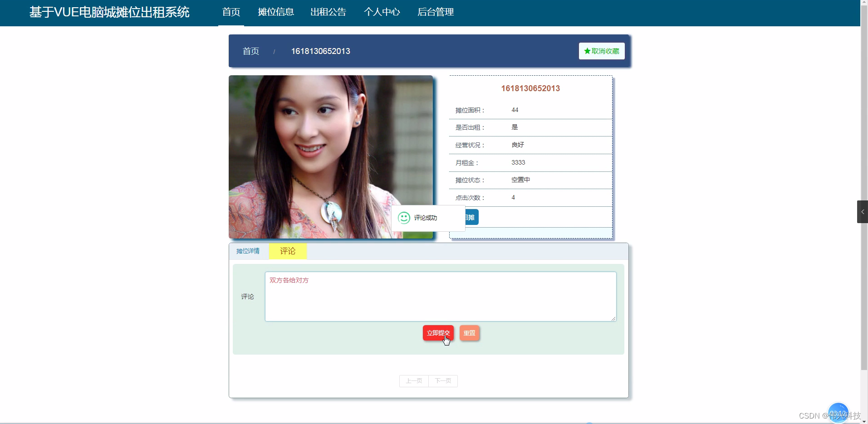This screenshot has height=424, width=868.
Task: Submit the comment with 立即提交
Action: [x=438, y=333]
